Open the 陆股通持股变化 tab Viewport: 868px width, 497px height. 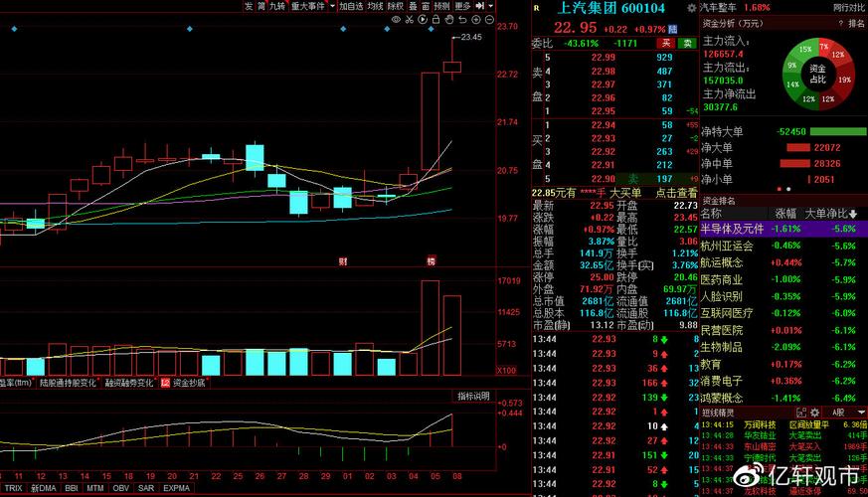pos(68,383)
